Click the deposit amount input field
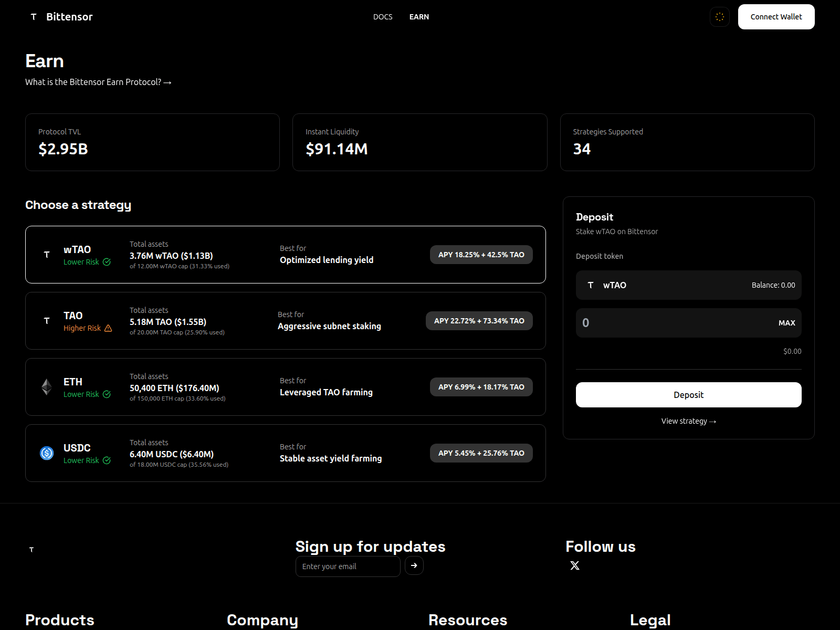 point(672,323)
